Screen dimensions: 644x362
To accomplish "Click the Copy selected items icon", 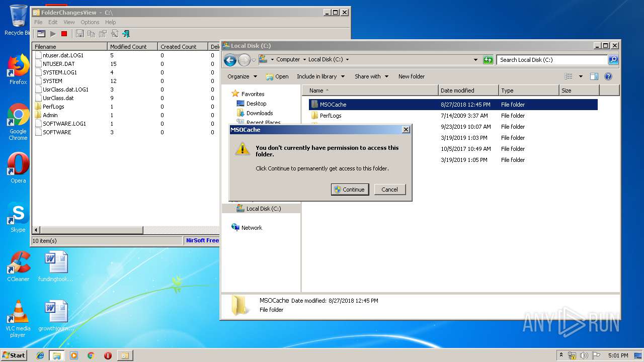I will tap(91, 34).
